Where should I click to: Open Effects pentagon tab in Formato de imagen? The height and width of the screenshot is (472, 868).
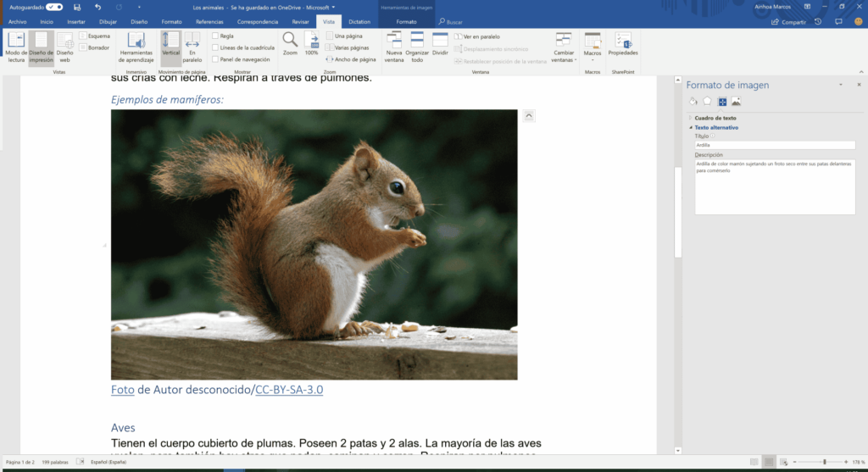708,101
